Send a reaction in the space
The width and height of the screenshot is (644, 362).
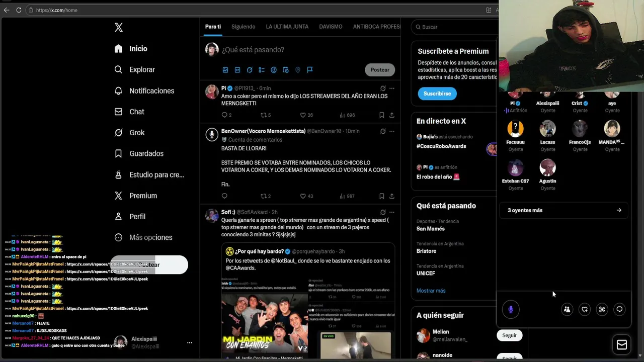(x=585, y=310)
